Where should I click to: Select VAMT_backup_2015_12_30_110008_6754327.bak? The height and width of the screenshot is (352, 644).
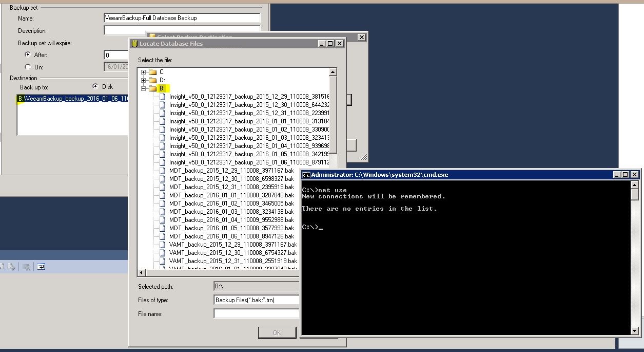pyautogui.click(x=233, y=253)
